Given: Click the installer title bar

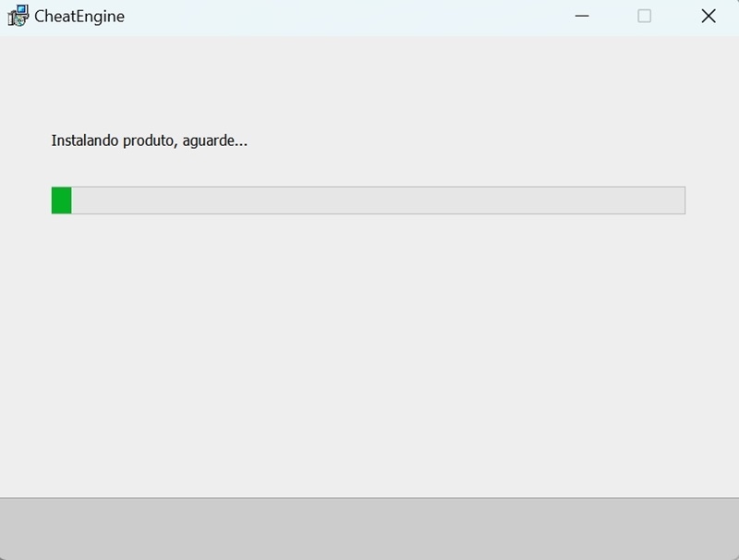Looking at the screenshot, I should click(369, 16).
